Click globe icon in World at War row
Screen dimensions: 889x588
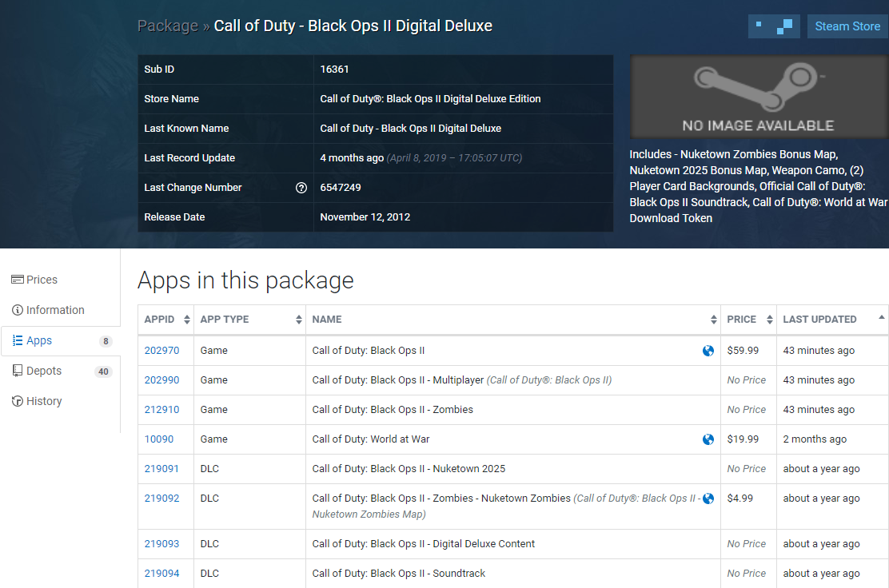click(x=708, y=439)
